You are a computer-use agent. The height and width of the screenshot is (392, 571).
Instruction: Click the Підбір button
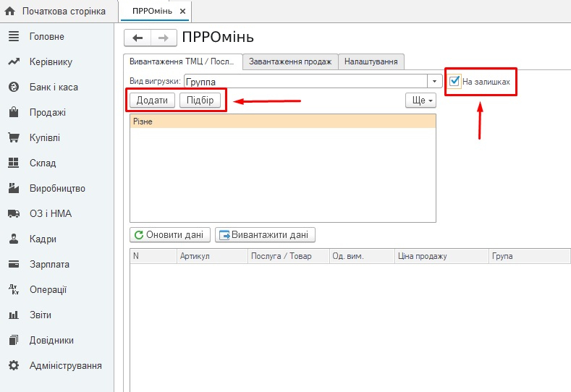200,101
